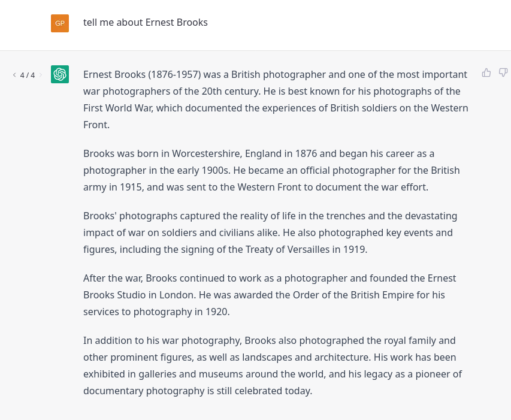Click the 4 / 4 response counter
511x420 pixels.
click(x=28, y=75)
